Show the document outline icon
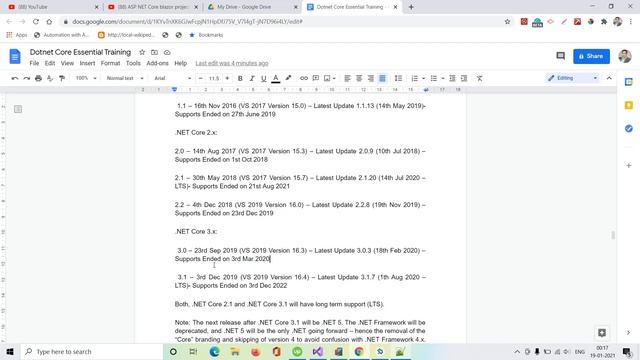This screenshot has width=640, height=360. tap(18, 109)
